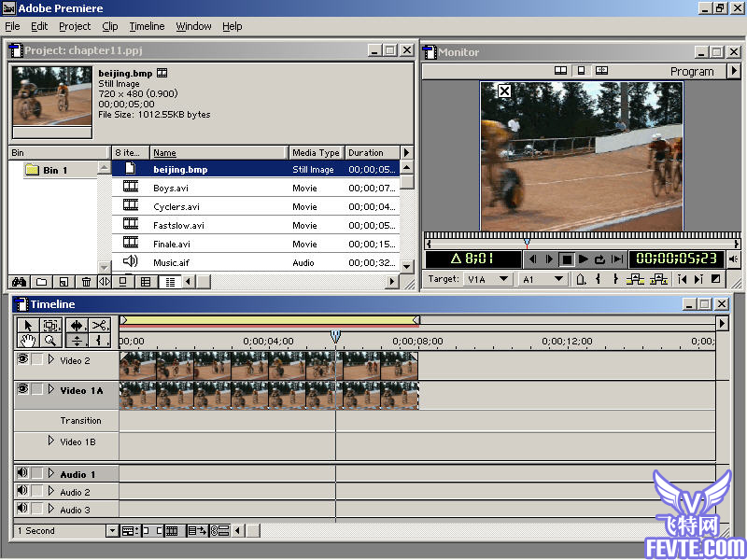Screen dimensions: 747x560
Task: Open the Timeline menu
Action: (x=147, y=27)
